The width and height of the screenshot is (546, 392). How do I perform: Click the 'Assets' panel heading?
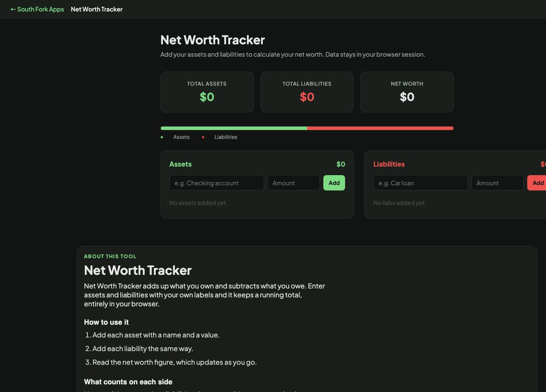click(180, 164)
